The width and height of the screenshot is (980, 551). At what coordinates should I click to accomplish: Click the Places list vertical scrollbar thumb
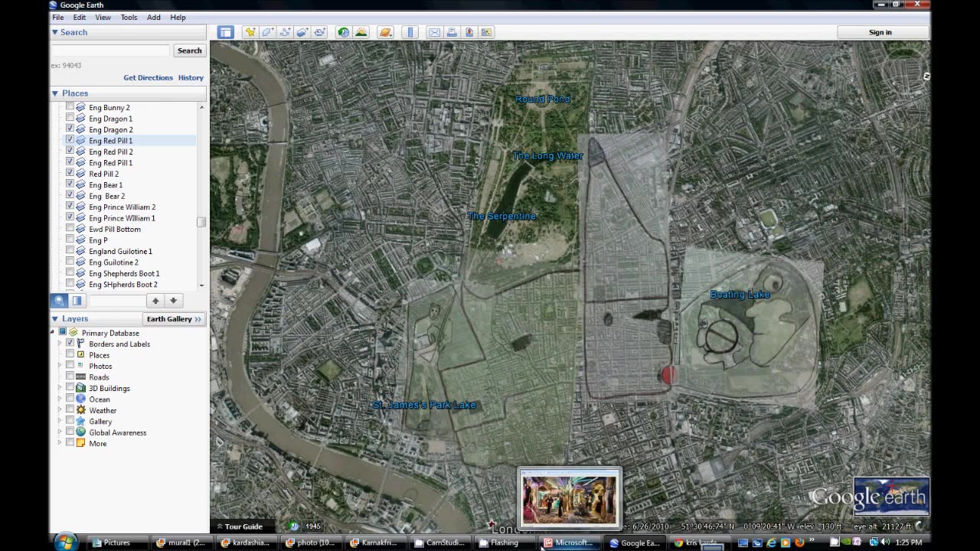(x=201, y=222)
